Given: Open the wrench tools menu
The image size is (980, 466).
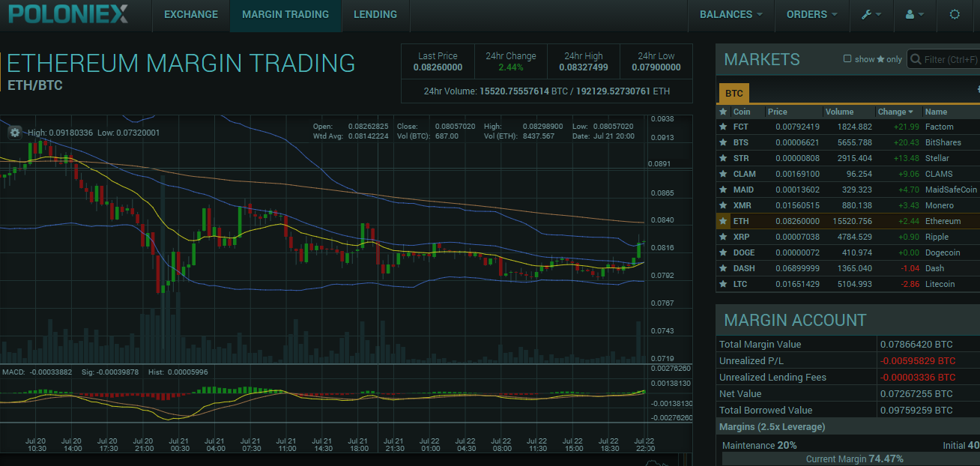Looking at the screenshot, I should pos(871,14).
